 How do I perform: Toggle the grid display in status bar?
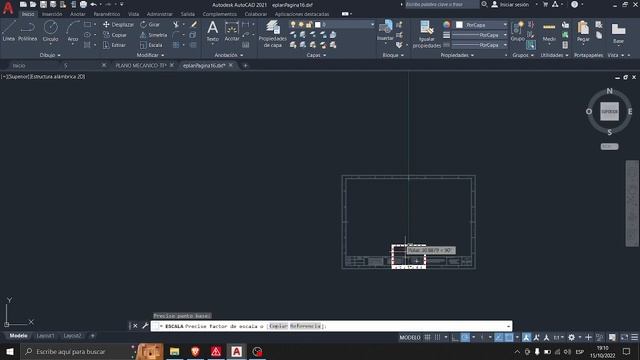coord(427,337)
